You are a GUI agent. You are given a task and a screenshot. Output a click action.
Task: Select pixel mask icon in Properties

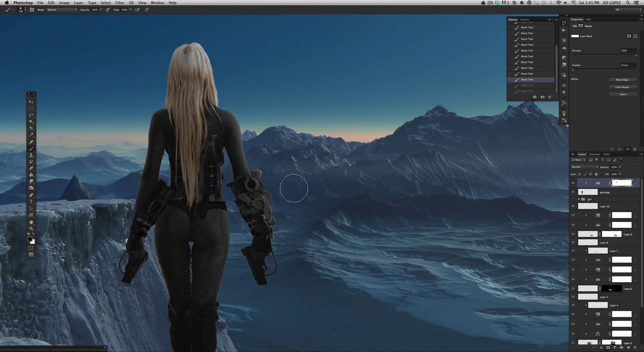tap(629, 36)
